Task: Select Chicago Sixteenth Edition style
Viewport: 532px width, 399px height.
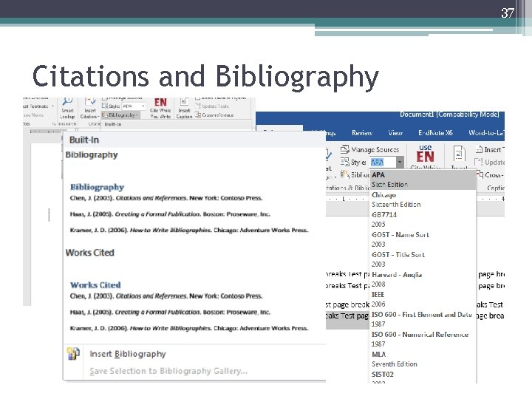Action: (423, 199)
